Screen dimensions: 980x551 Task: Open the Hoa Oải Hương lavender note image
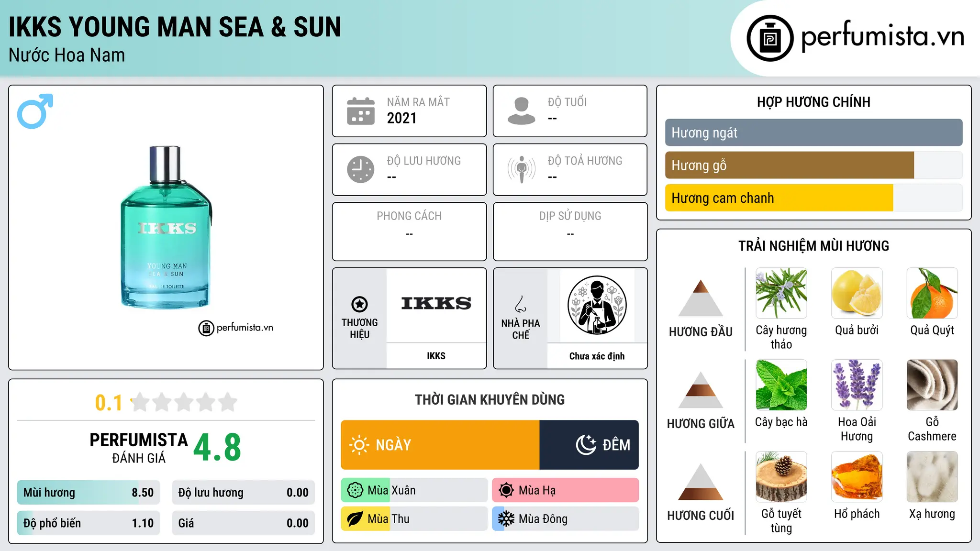(x=857, y=385)
